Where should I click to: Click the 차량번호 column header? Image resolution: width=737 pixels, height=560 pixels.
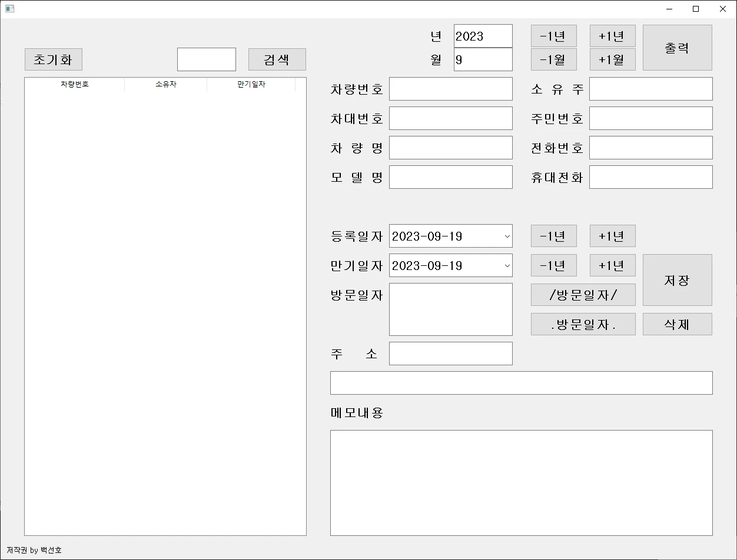(x=74, y=84)
